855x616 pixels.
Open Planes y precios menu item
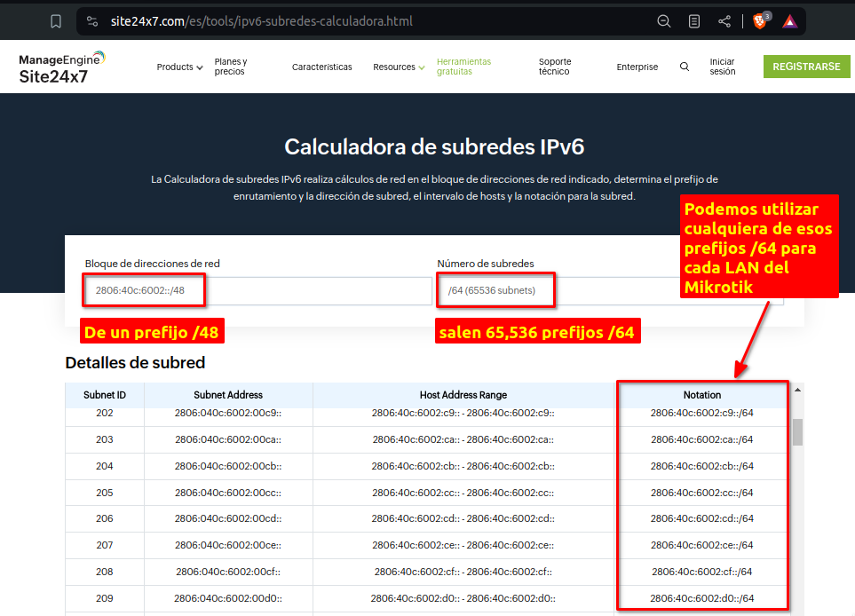coord(231,67)
